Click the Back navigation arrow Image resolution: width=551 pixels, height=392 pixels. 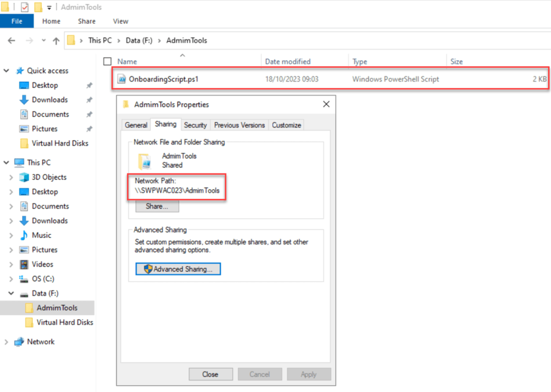point(11,40)
